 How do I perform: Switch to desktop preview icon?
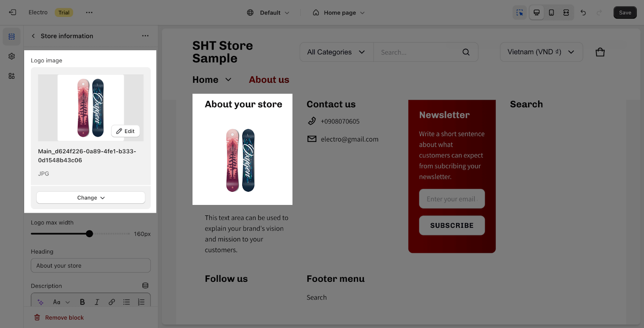point(537,12)
